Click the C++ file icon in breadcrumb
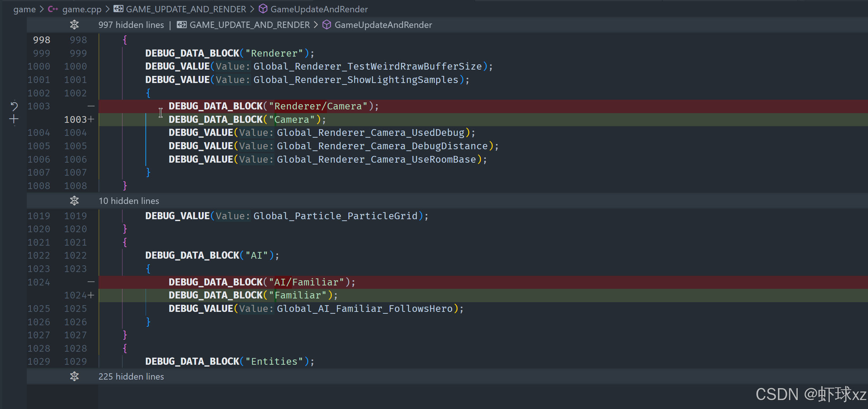868x409 pixels. coord(53,9)
